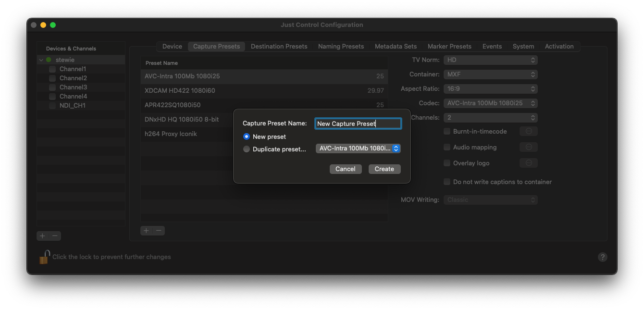Switch to the System tab
The height and width of the screenshot is (310, 644).
click(x=523, y=47)
